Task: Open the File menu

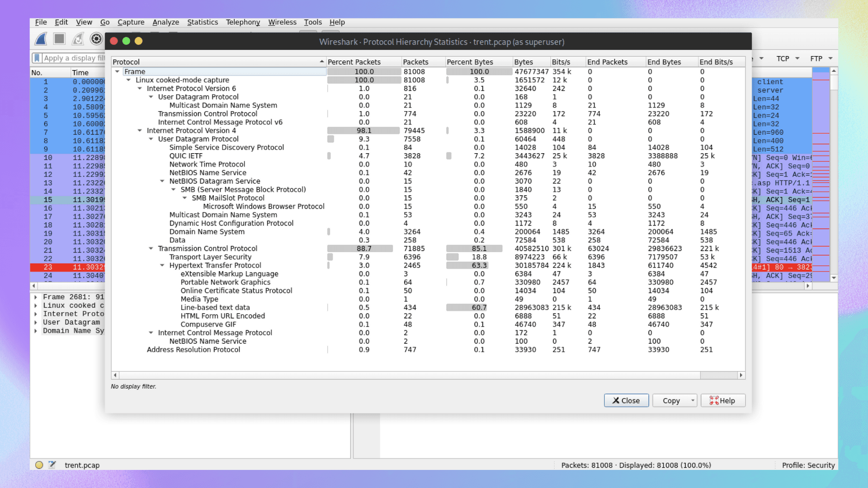Action: [x=41, y=22]
